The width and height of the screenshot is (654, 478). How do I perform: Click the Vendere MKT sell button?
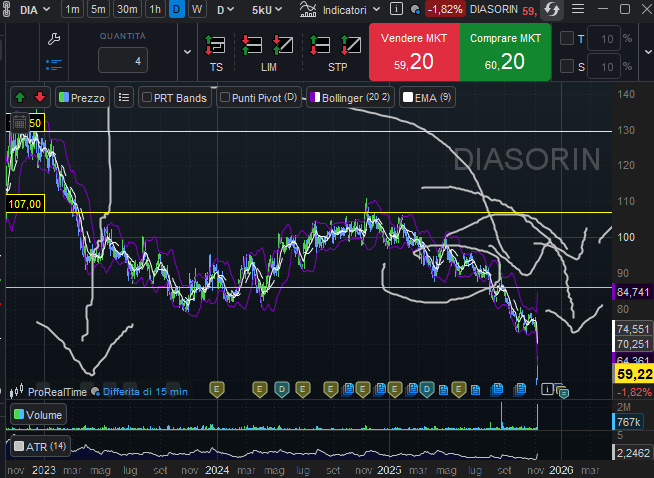[x=414, y=52]
